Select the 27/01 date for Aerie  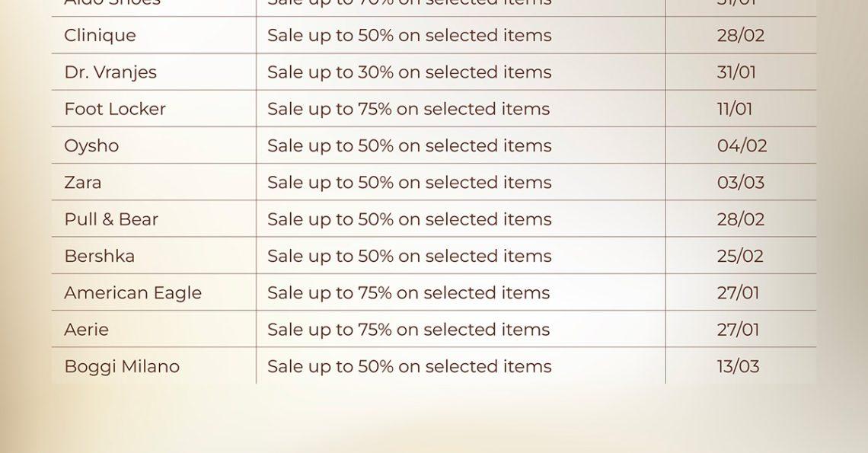[738, 330]
